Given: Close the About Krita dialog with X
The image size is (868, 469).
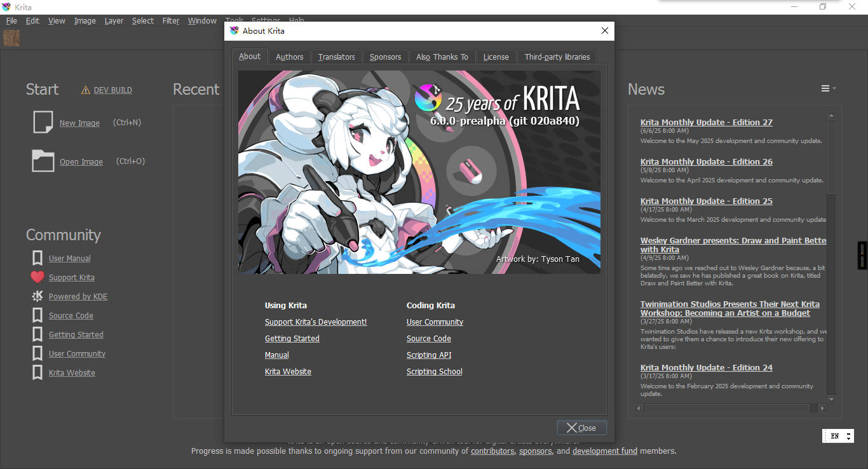Looking at the screenshot, I should click(604, 31).
